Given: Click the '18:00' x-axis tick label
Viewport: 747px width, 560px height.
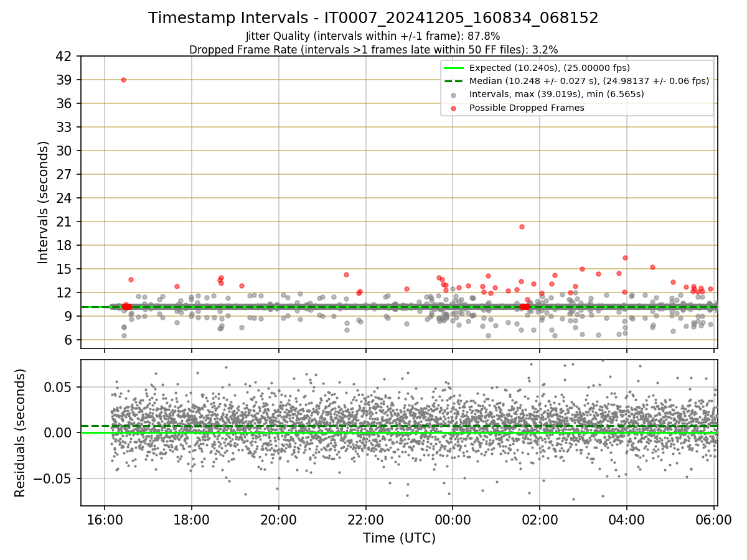Looking at the screenshot, I should point(191,520).
